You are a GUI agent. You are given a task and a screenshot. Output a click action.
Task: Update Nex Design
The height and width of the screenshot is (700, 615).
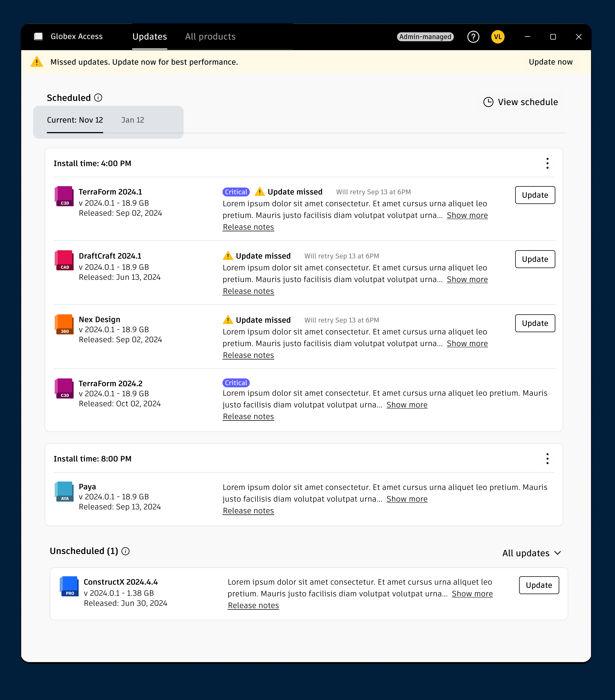[535, 323]
